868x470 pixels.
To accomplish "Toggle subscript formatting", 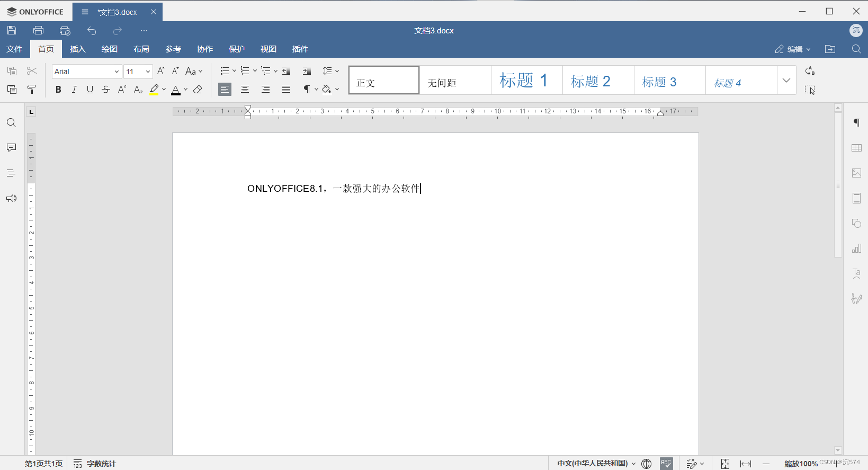I will [x=138, y=90].
